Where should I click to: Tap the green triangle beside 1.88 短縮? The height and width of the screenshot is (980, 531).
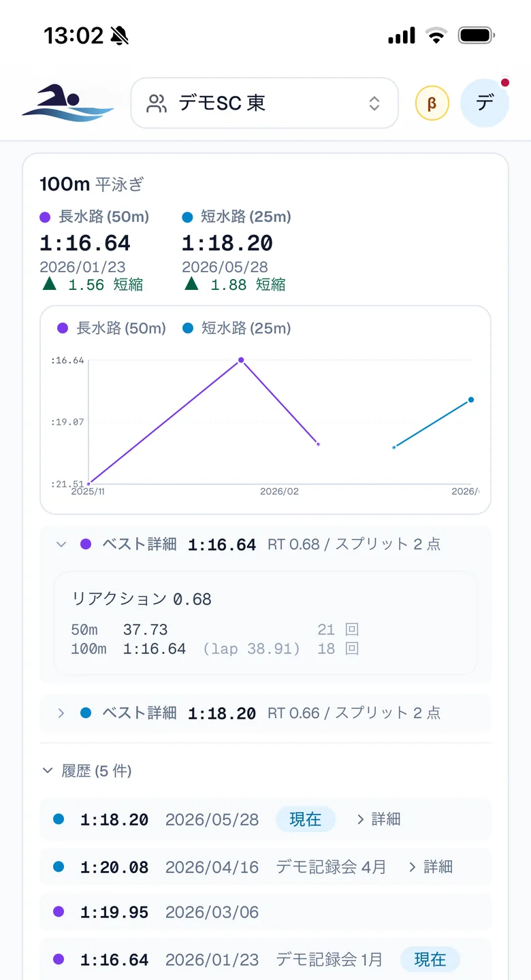[191, 283]
